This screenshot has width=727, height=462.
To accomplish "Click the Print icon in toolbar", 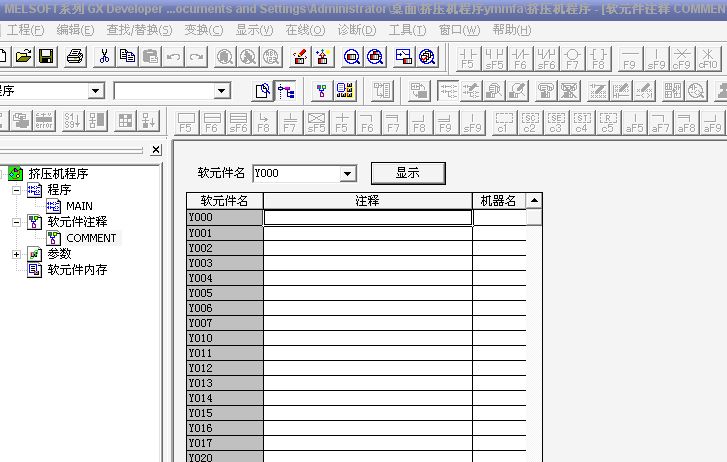I will 75,57.
